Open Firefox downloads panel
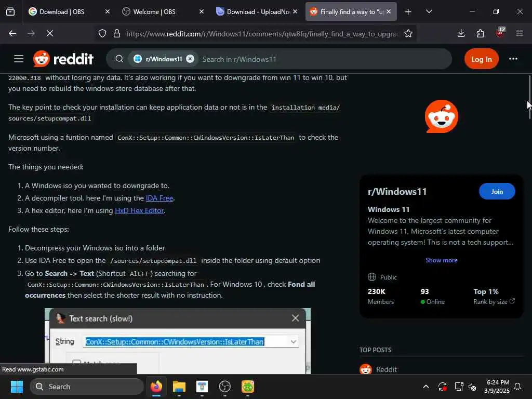532x399 pixels. [461, 33]
